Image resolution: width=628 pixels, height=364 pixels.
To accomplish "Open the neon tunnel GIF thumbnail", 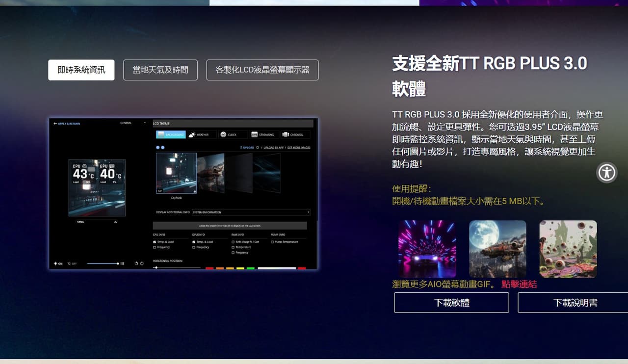I will [427, 249].
